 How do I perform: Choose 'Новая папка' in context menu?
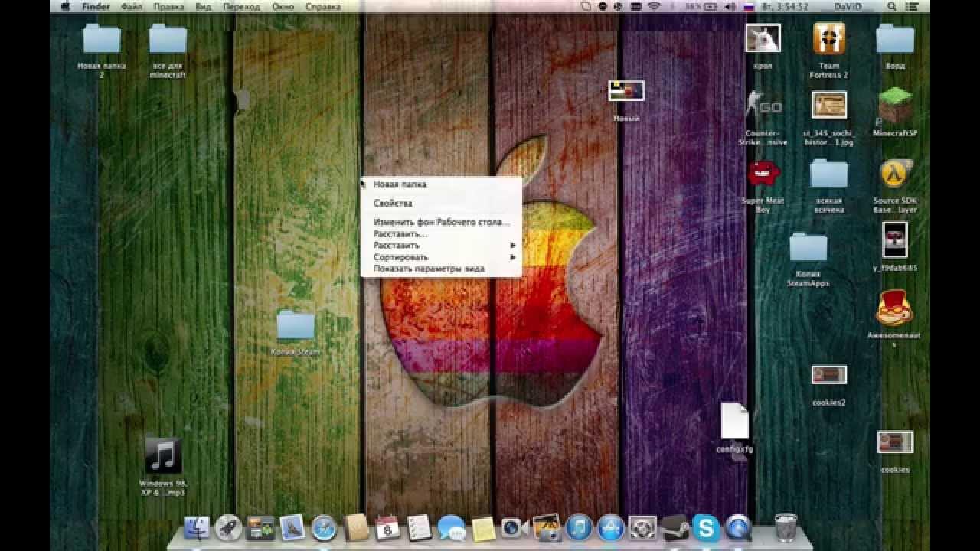coord(441,184)
